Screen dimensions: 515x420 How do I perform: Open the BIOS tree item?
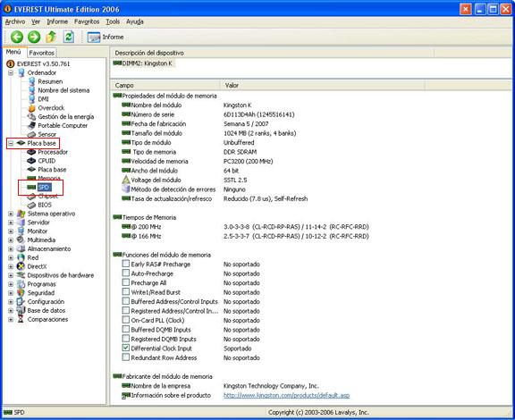click(45, 205)
